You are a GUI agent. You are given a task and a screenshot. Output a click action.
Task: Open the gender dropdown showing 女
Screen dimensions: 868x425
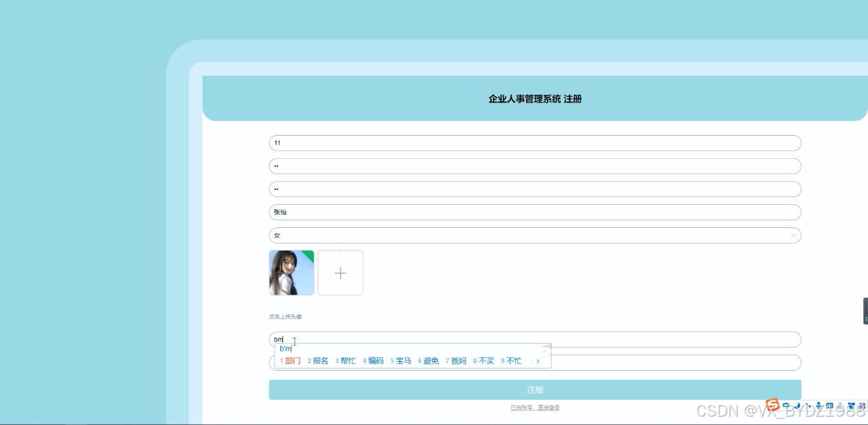click(x=535, y=235)
